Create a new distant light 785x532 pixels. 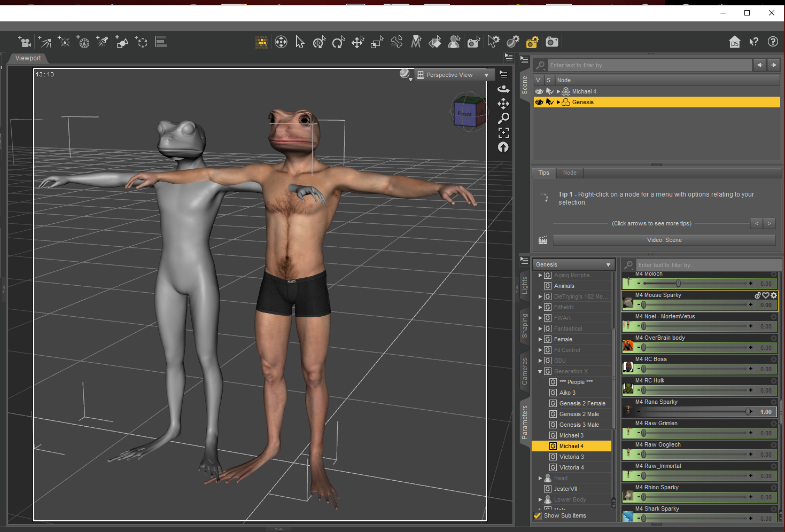tap(44, 42)
